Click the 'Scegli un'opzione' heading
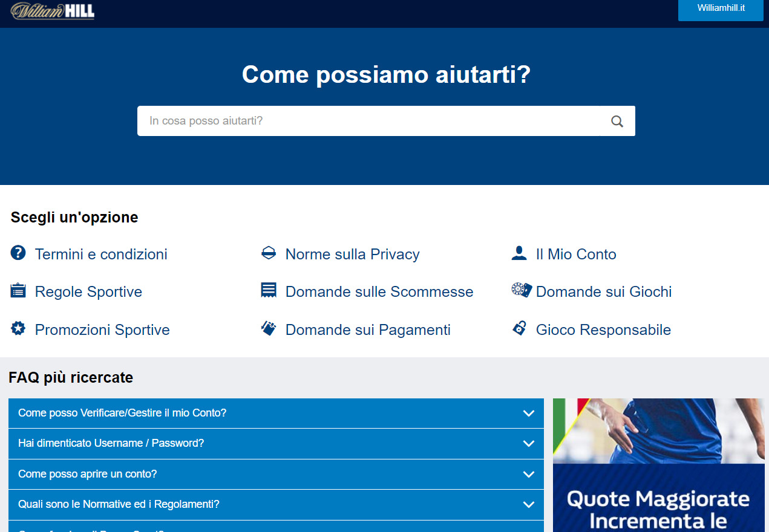This screenshot has height=532, width=769. (x=74, y=217)
